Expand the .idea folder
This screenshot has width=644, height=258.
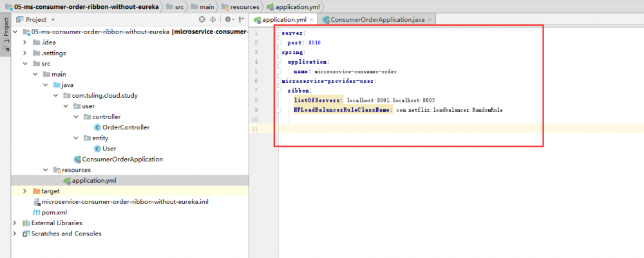(x=24, y=42)
